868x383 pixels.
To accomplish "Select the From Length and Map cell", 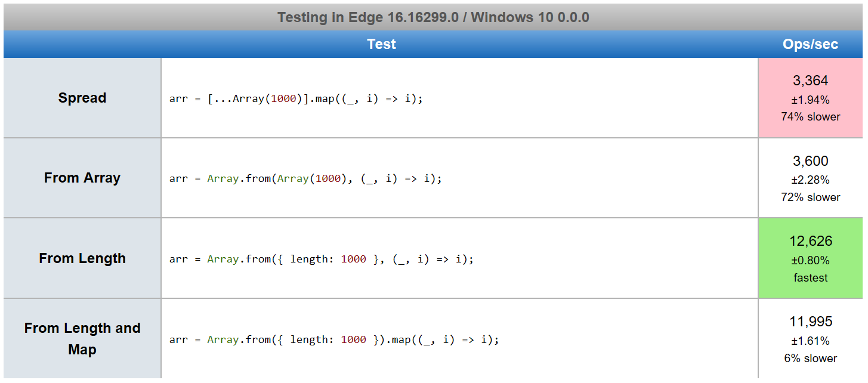I will [82, 339].
